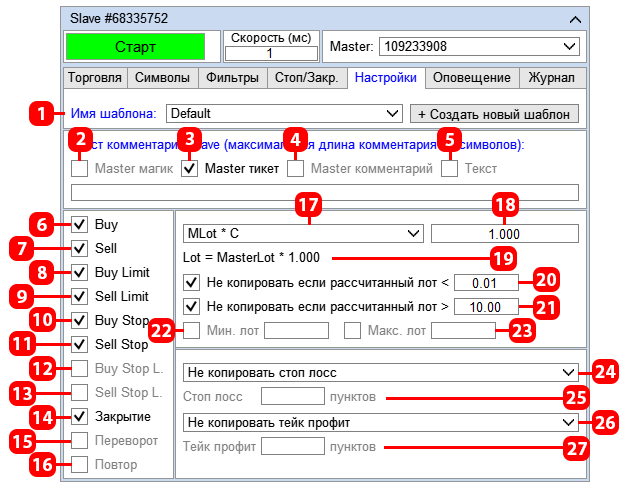Open the Фильтры tab

tap(232, 78)
